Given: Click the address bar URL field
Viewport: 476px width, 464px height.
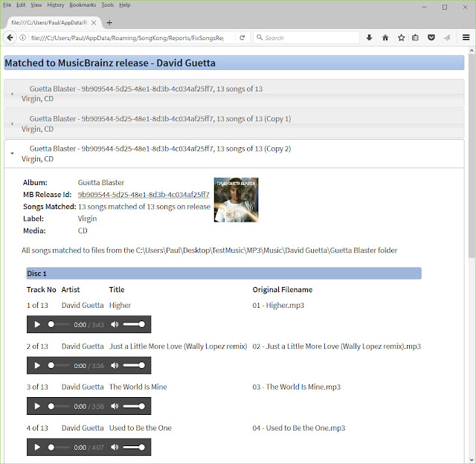Looking at the screenshot, I should [x=127, y=38].
